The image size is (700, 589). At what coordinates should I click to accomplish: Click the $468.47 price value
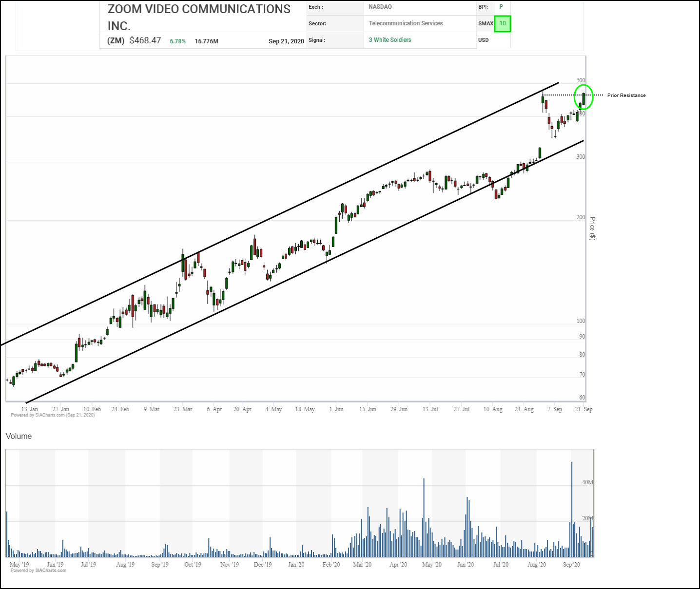point(145,40)
